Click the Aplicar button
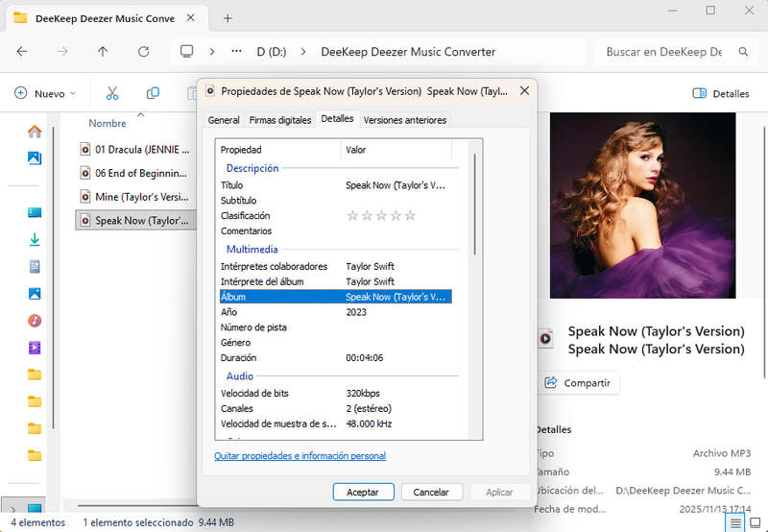This screenshot has width=768, height=532. (499, 492)
